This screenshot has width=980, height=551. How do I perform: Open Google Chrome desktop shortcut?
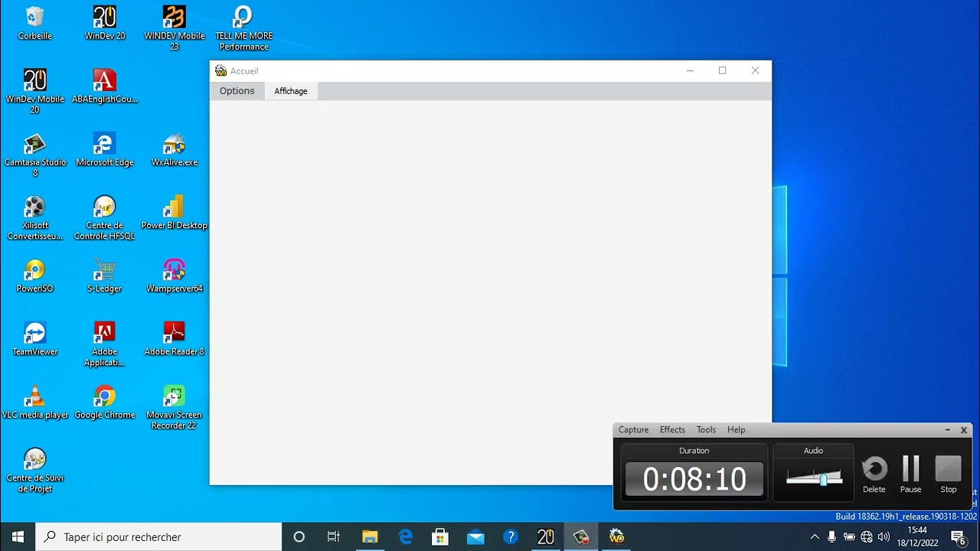(104, 402)
